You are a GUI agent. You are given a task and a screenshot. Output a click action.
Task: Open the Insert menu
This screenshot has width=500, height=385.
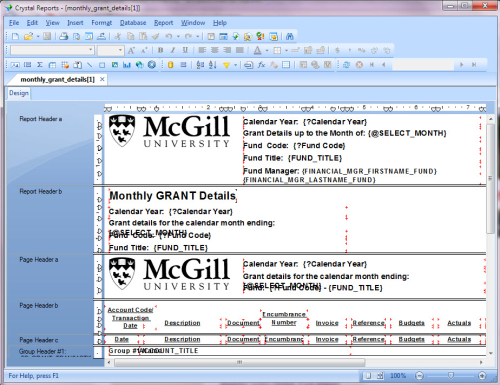(x=75, y=23)
